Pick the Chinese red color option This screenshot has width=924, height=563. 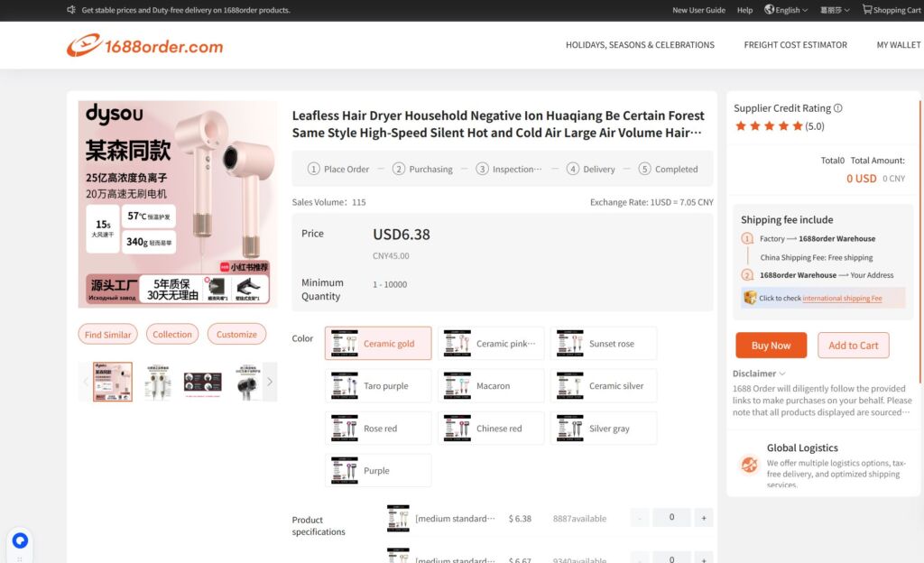(x=491, y=429)
